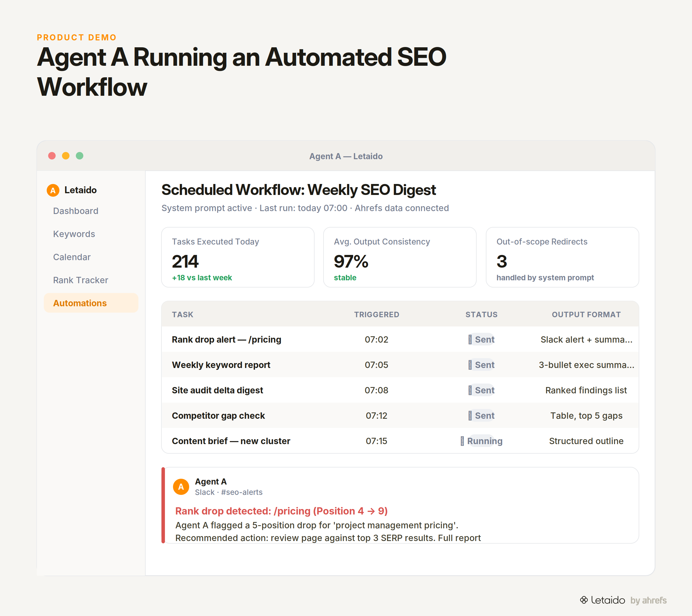Image resolution: width=692 pixels, height=616 pixels.
Task: Open the Rank drop detected /pricing alert heading
Action: [281, 511]
